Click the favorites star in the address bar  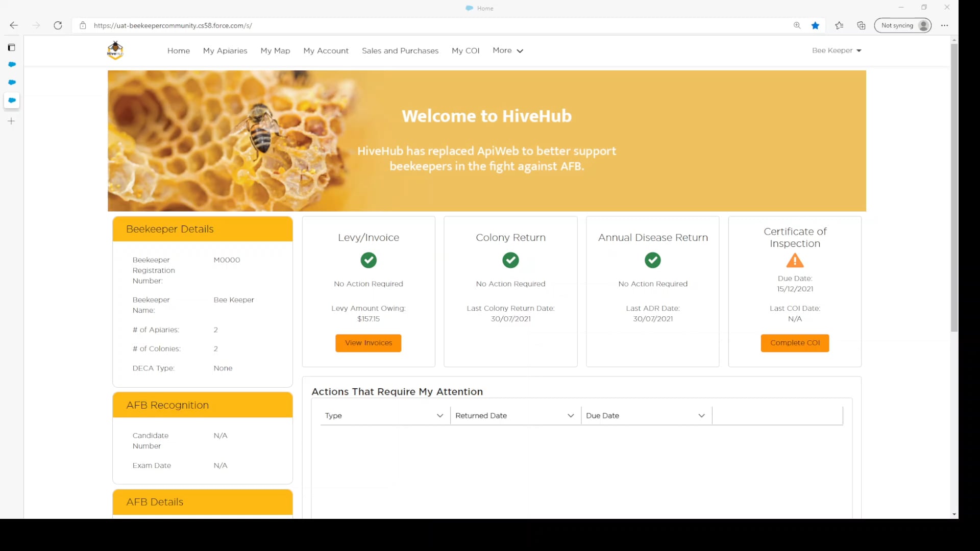point(815,26)
